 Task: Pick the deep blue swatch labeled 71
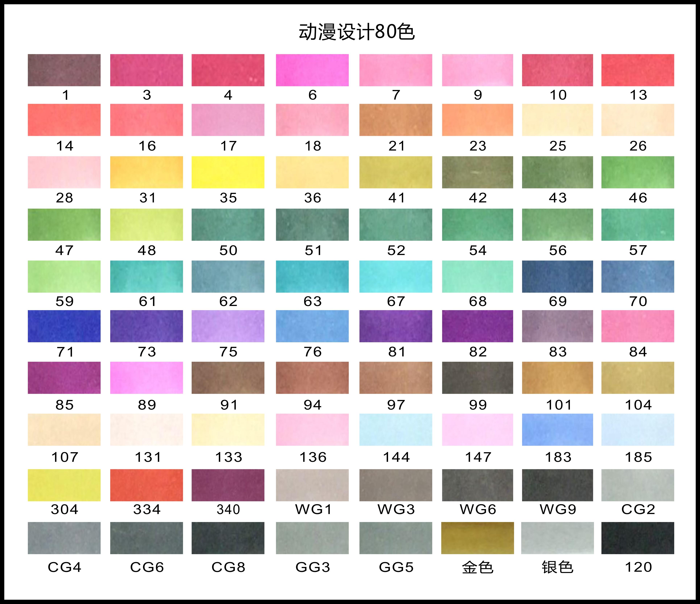(64, 326)
